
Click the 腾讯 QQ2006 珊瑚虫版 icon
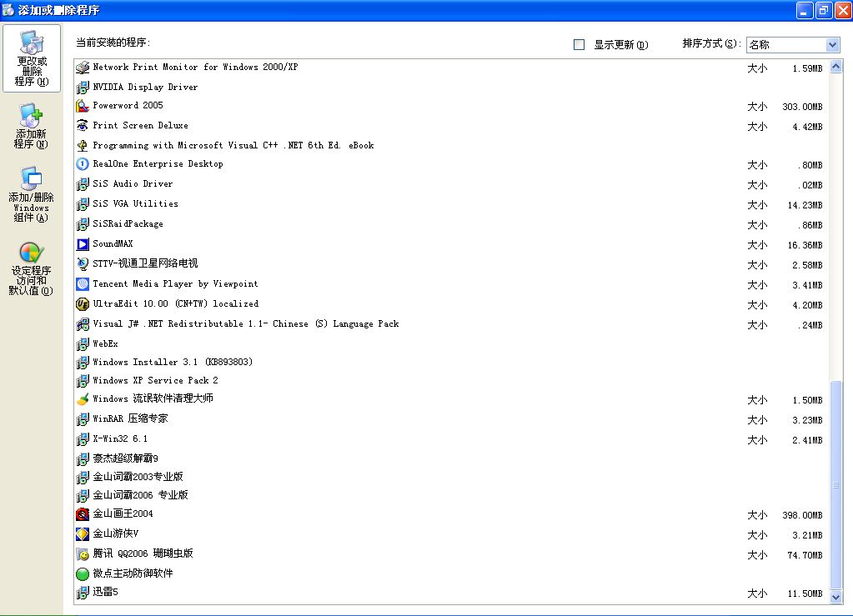coord(83,554)
